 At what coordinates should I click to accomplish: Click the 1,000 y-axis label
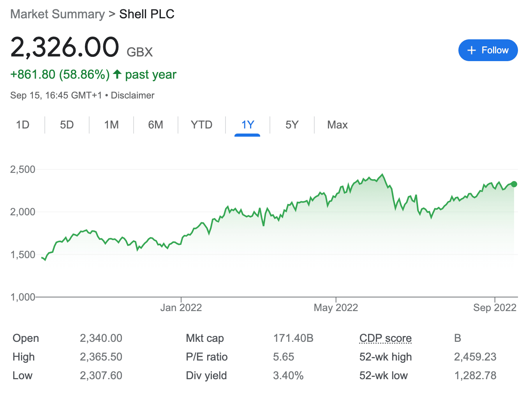[x=23, y=297]
